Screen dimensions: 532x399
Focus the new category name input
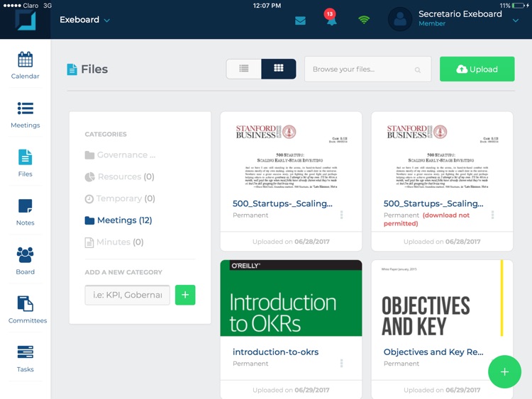[x=127, y=295]
